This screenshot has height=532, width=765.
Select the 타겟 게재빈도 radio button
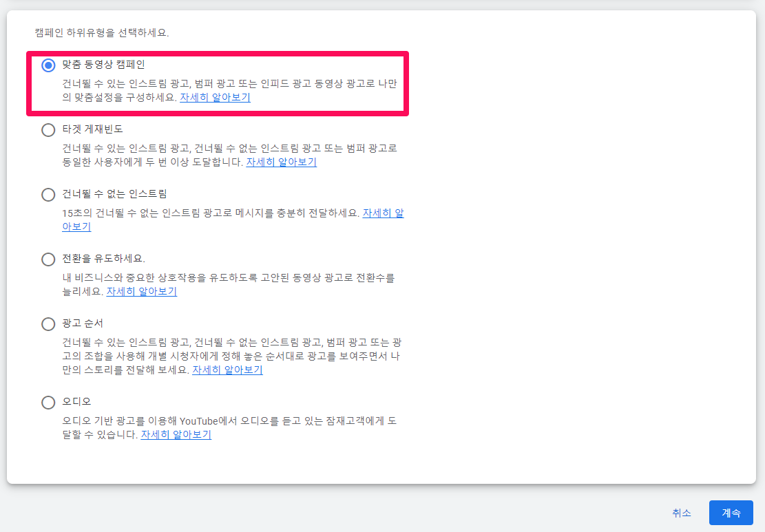48,130
